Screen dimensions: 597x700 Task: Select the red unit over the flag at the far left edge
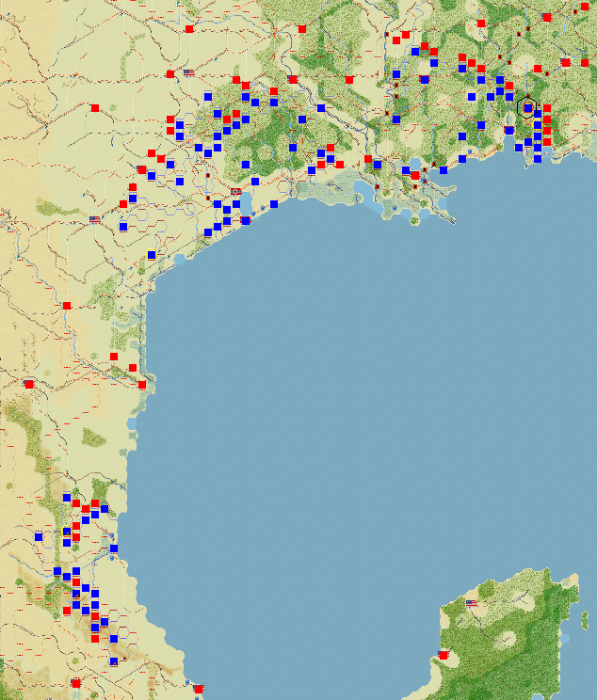tap(29, 385)
